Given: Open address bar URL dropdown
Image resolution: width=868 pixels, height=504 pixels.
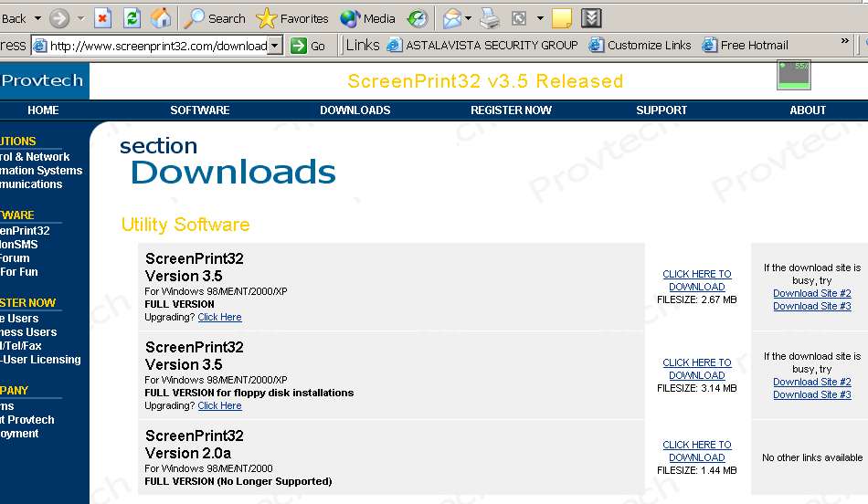Looking at the screenshot, I should [x=275, y=46].
